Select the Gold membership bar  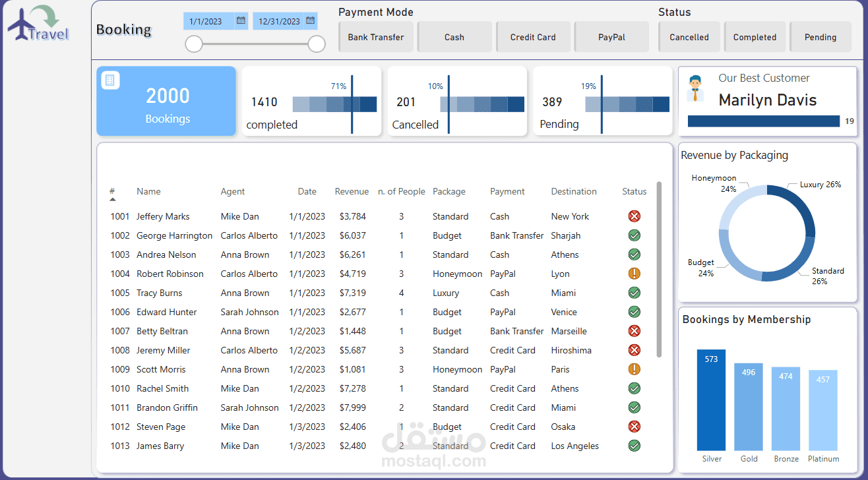749,406
